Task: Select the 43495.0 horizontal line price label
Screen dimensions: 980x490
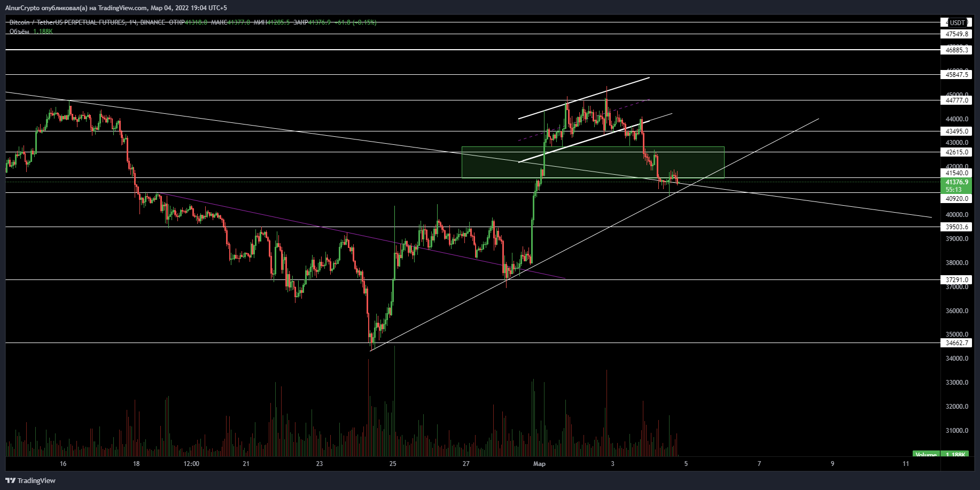Action: 956,131
